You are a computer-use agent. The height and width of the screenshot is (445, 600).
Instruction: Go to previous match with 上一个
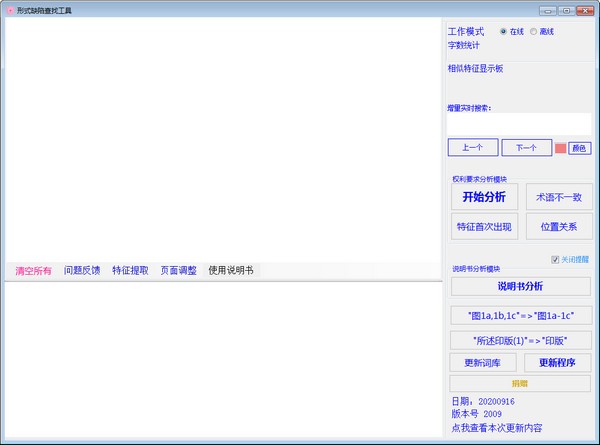(x=473, y=147)
